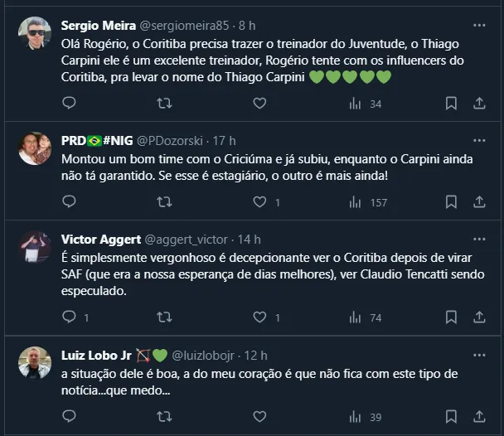
Task: Bookmark Luiz Lobo Jr's tweet
Action: [451, 416]
